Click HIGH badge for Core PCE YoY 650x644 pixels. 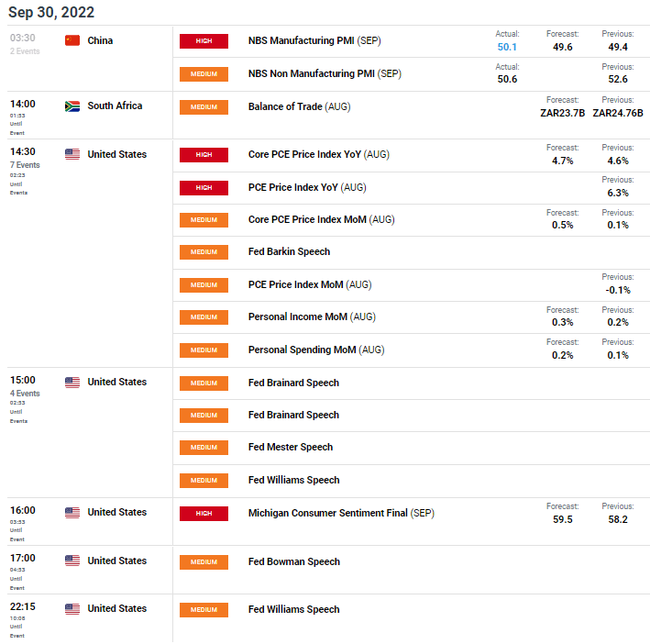204,154
